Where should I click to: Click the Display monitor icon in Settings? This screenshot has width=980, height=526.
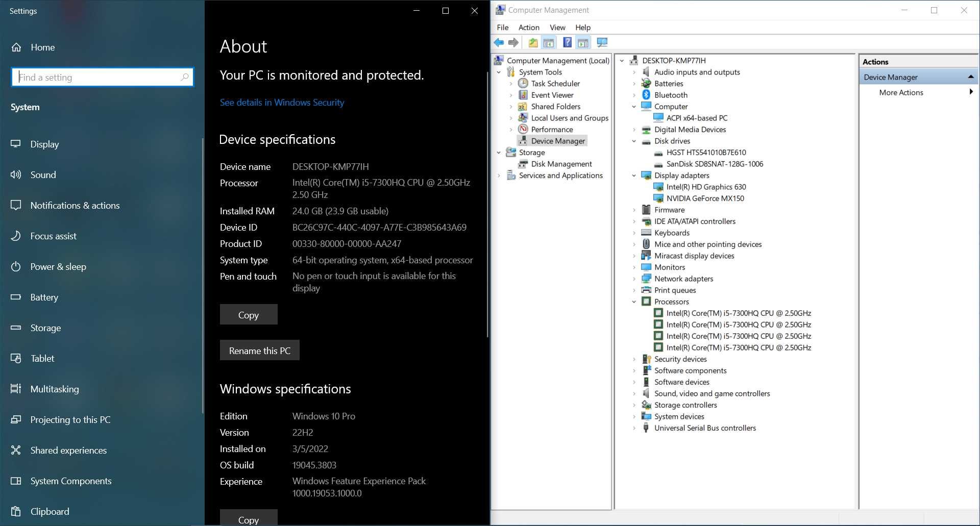coord(16,144)
